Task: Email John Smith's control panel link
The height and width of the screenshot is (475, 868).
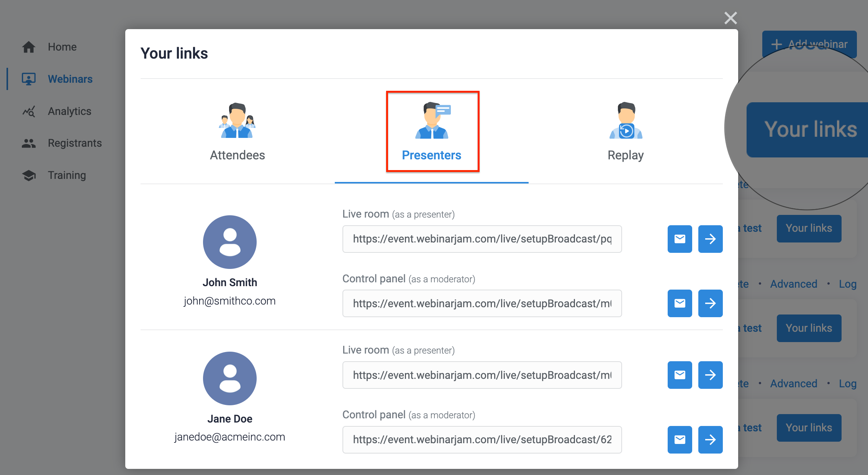Action: tap(680, 303)
